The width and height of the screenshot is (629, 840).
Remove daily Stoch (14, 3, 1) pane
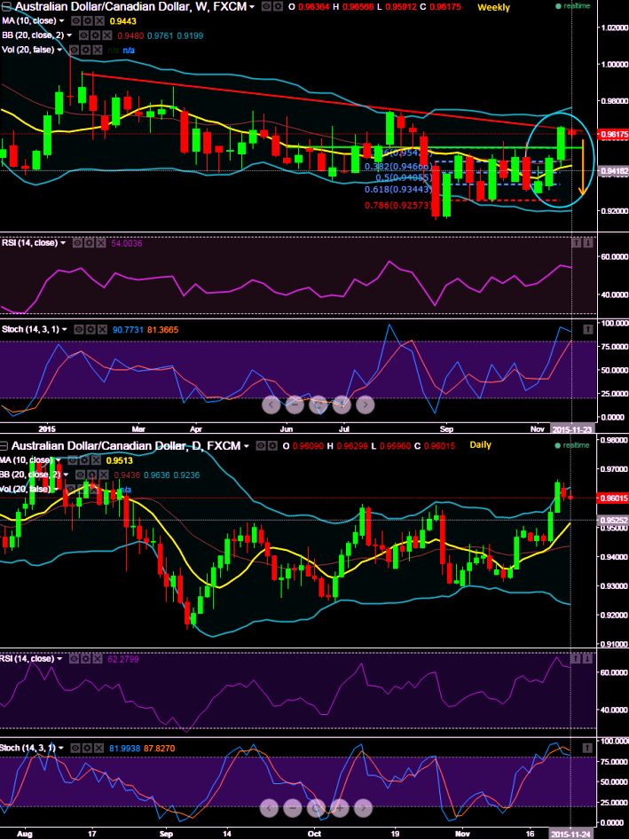(x=98, y=748)
